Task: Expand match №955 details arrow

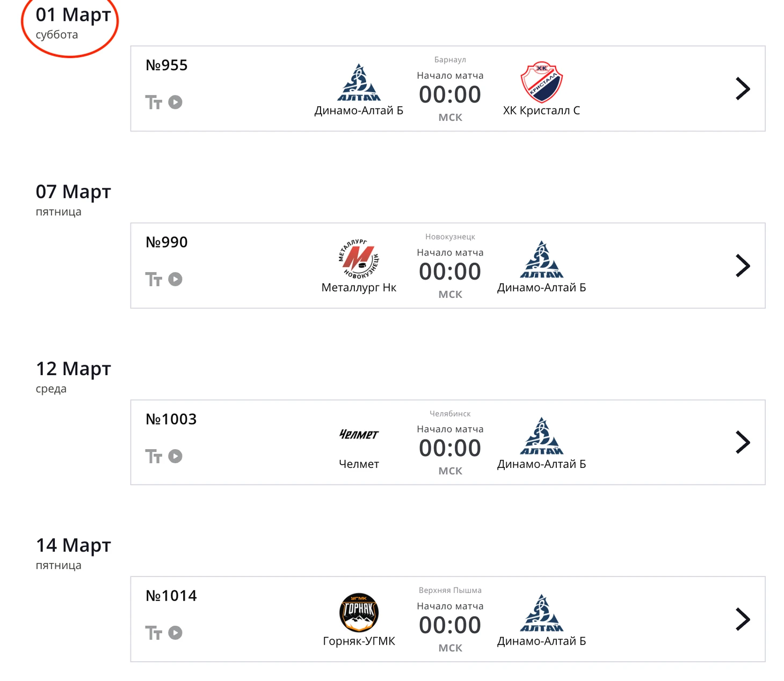Action: click(742, 89)
